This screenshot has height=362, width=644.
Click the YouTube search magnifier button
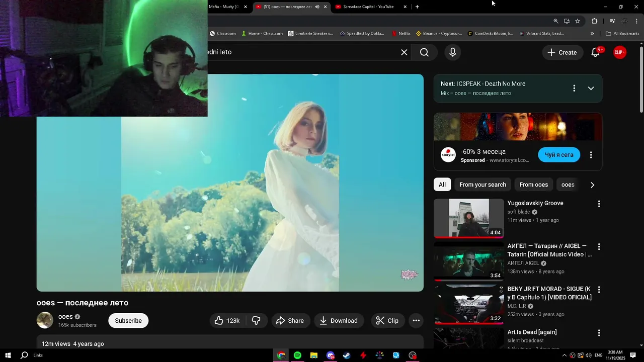[424, 52]
